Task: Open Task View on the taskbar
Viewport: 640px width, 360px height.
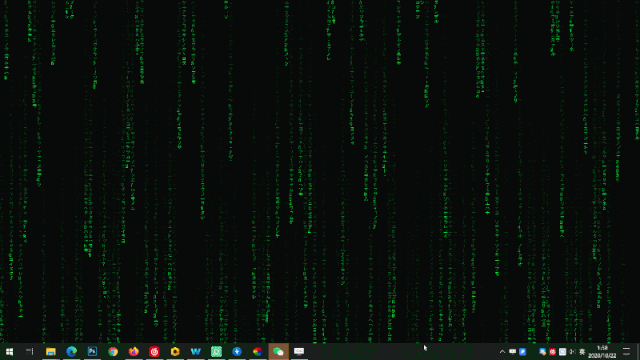Action: click(30, 351)
